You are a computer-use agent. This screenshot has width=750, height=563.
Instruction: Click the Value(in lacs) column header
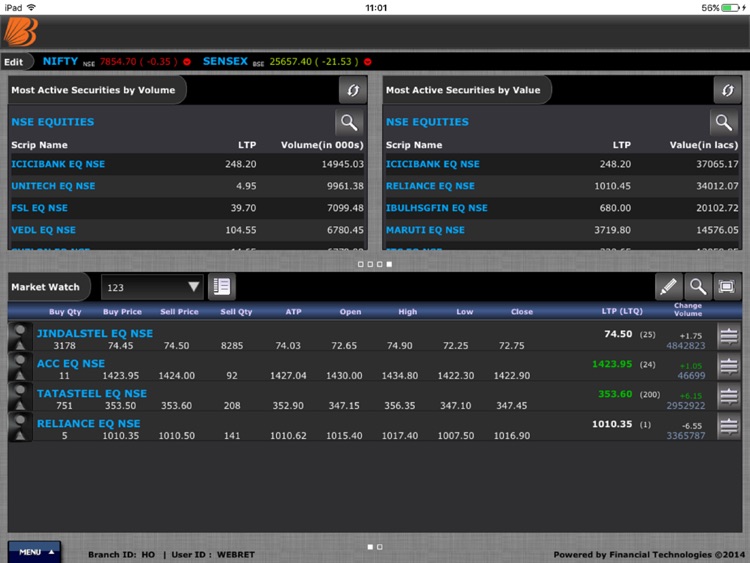[x=704, y=145]
